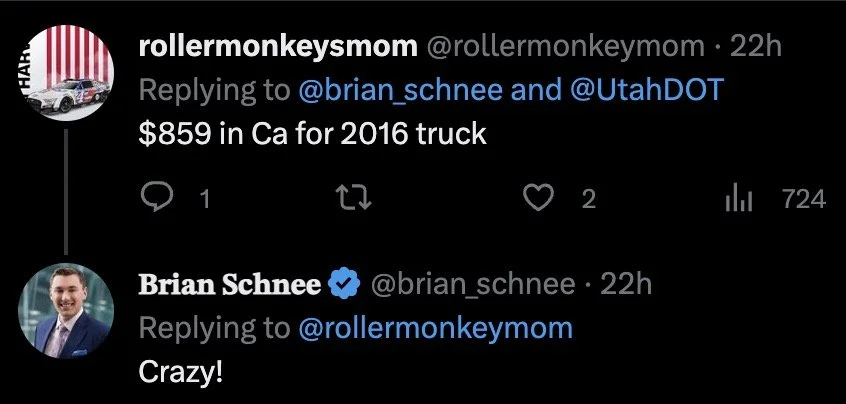Screen dimensions: 846x404
Task: Click Brian Schnee's blue verified badge
Action: pyautogui.click(x=345, y=285)
